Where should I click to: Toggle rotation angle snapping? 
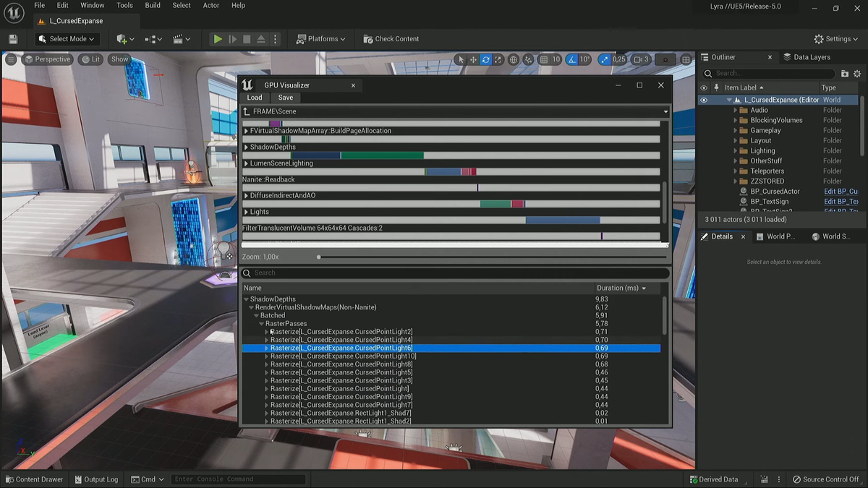[572, 59]
